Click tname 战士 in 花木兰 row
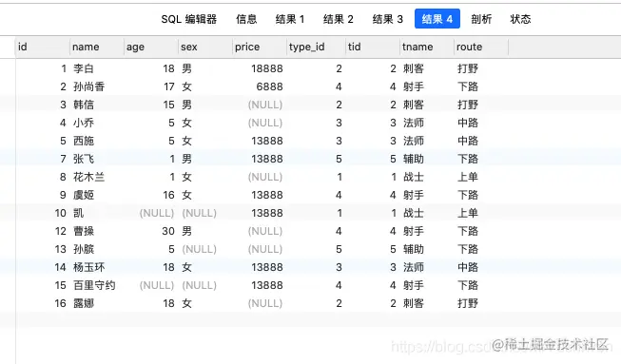This screenshot has height=364, width=621. pos(414,177)
